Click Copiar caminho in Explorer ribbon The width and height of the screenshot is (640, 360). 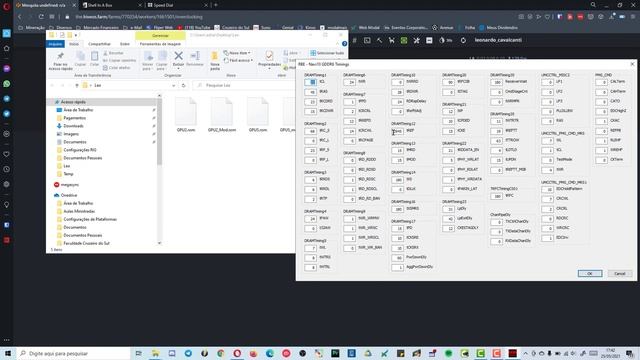pyautogui.click(x=119, y=60)
